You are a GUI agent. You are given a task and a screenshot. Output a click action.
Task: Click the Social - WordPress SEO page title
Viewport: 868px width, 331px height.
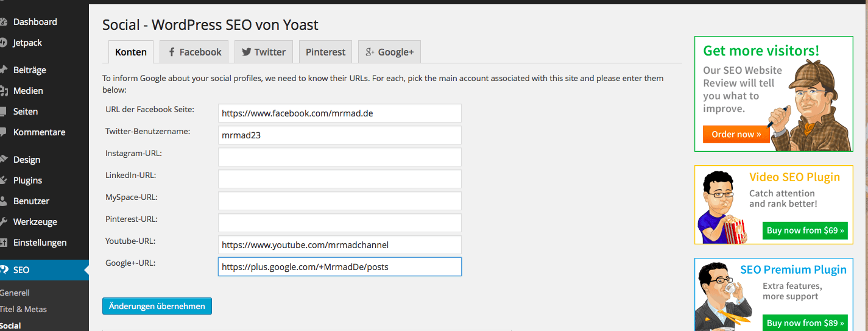tap(210, 25)
